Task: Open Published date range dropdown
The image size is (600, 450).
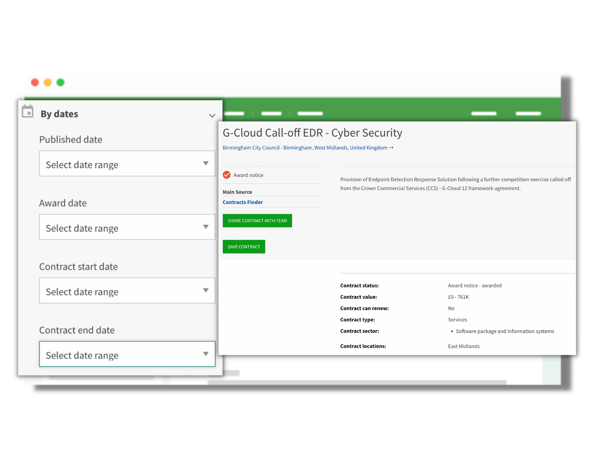Action: (127, 164)
